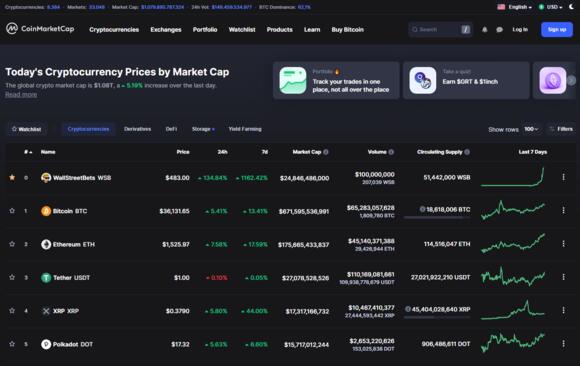
Task: Star Polkadot to add to watchlist
Action: [x=12, y=344]
